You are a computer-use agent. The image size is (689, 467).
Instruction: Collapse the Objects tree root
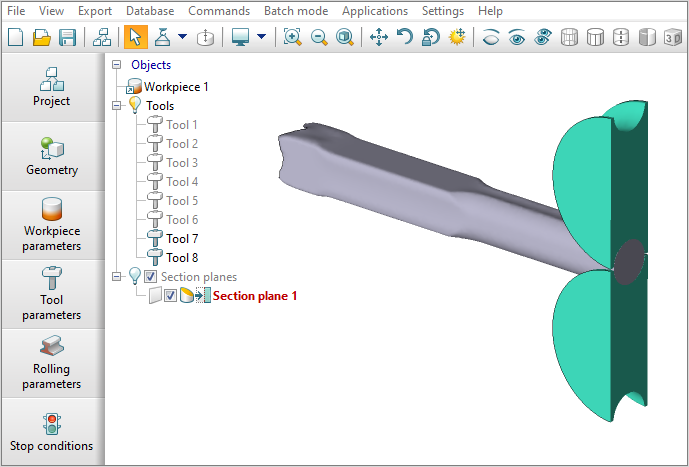tap(118, 65)
